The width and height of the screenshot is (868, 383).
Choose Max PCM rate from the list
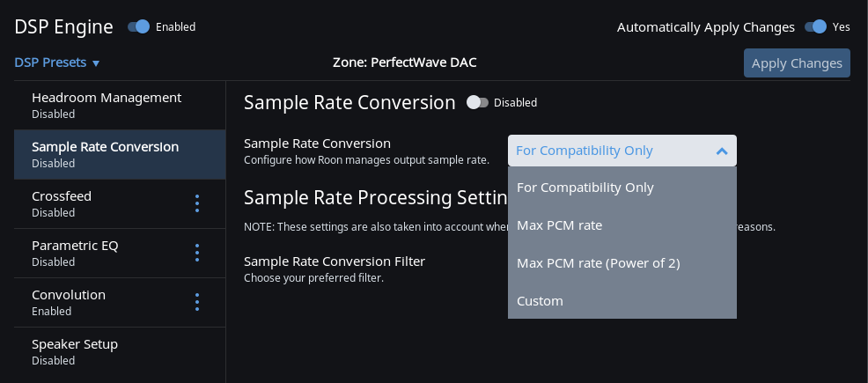pyautogui.click(x=560, y=225)
